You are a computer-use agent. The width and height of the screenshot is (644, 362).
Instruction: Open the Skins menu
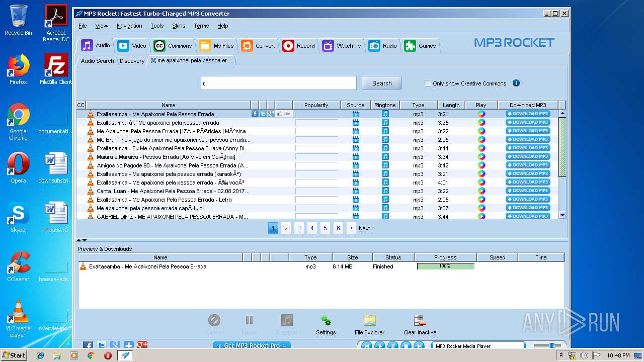179,26
